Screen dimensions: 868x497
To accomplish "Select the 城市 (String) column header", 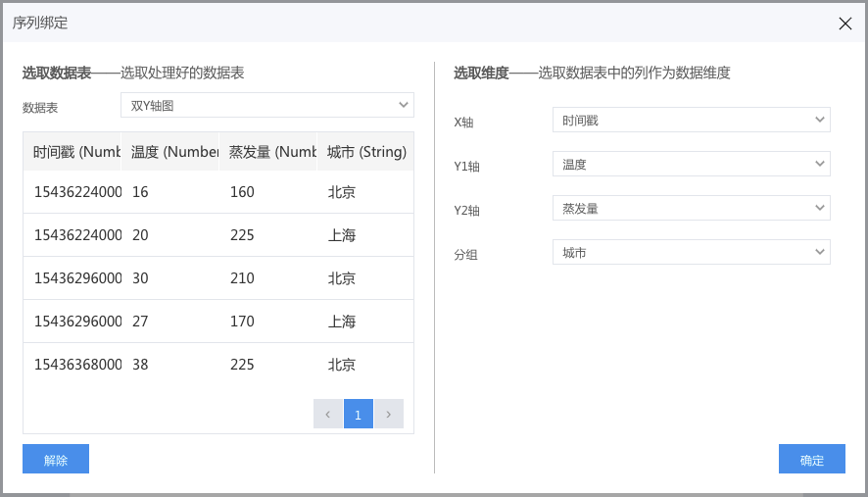I will click(365, 151).
